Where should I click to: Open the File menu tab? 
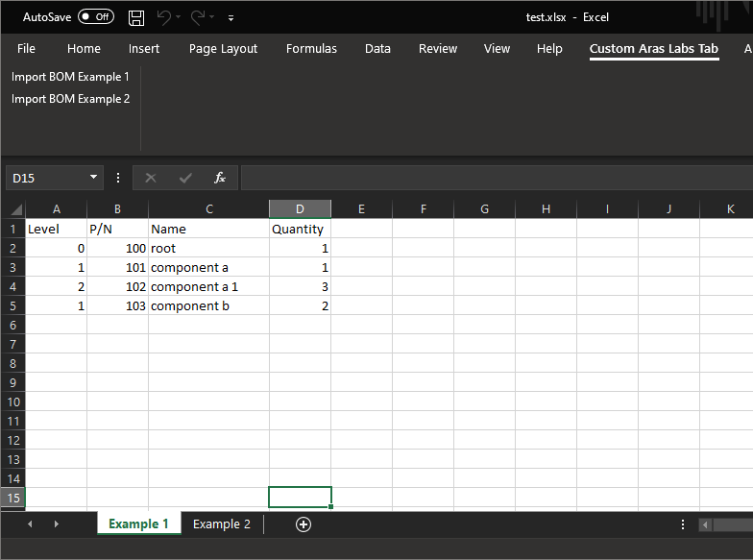coord(26,48)
